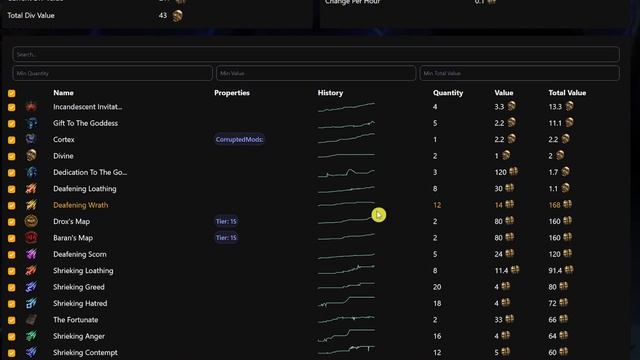Screen dimensions: 640x360
Task: Click the Drox's Map icon
Action: pos(31,221)
